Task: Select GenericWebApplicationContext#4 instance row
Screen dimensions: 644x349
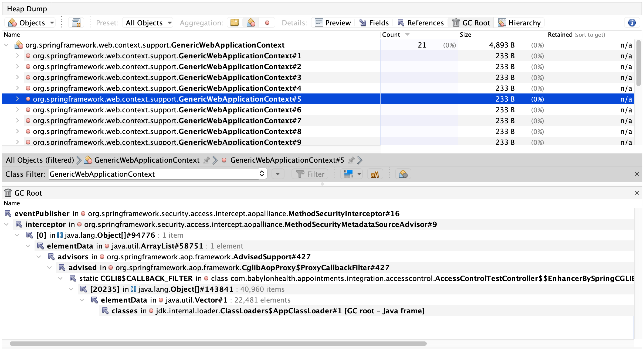Action: (x=318, y=88)
